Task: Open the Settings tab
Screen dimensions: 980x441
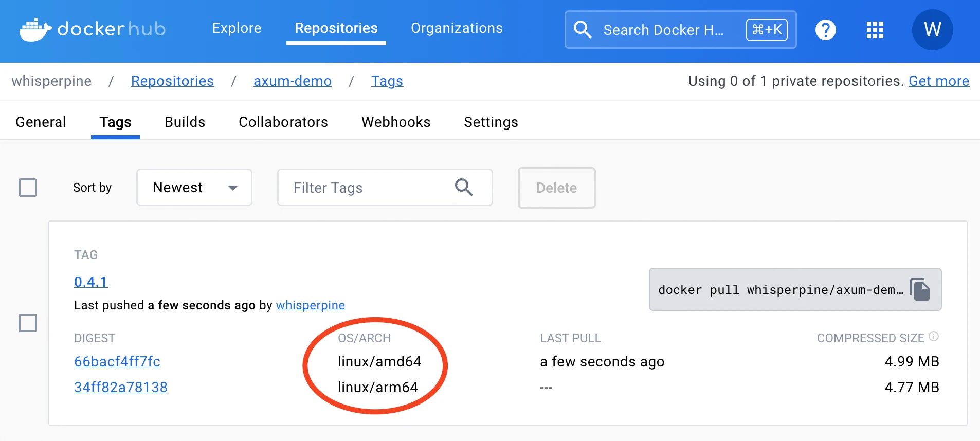Action: (491, 122)
